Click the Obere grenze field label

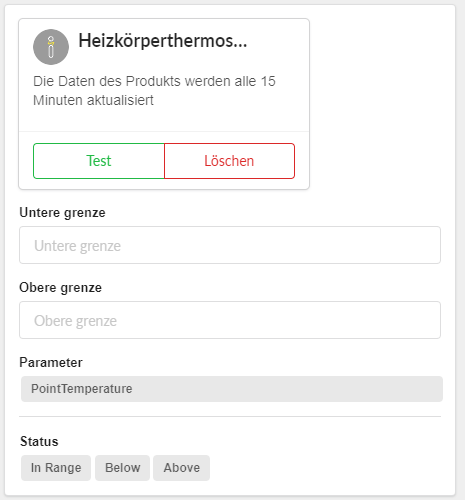[x=60, y=288]
